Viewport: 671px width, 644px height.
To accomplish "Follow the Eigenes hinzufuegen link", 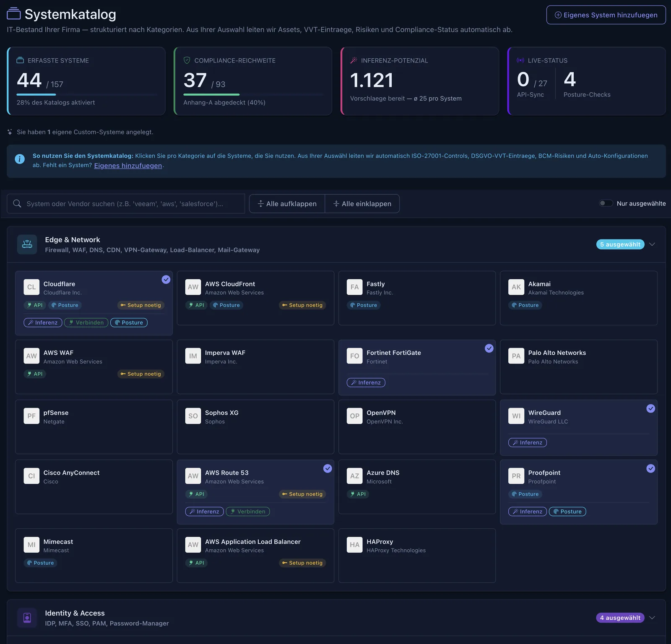I will (x=128, y=166).
